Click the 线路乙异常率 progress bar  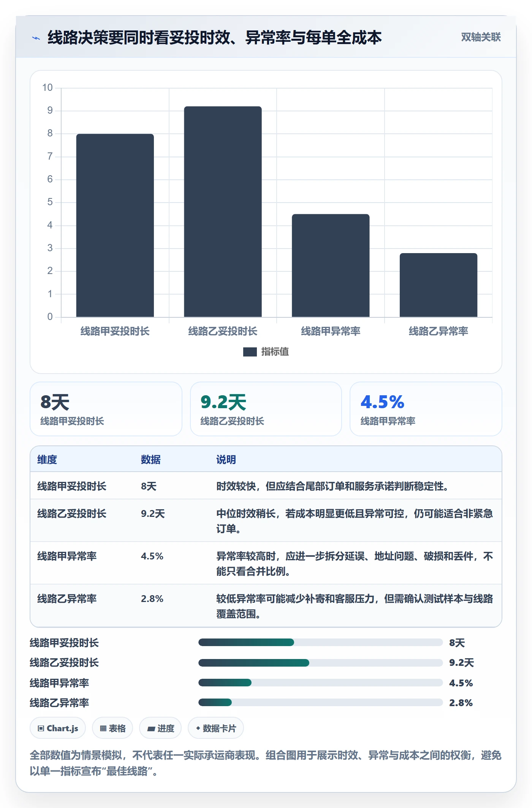pyautogui.click(x=321, y=702)
